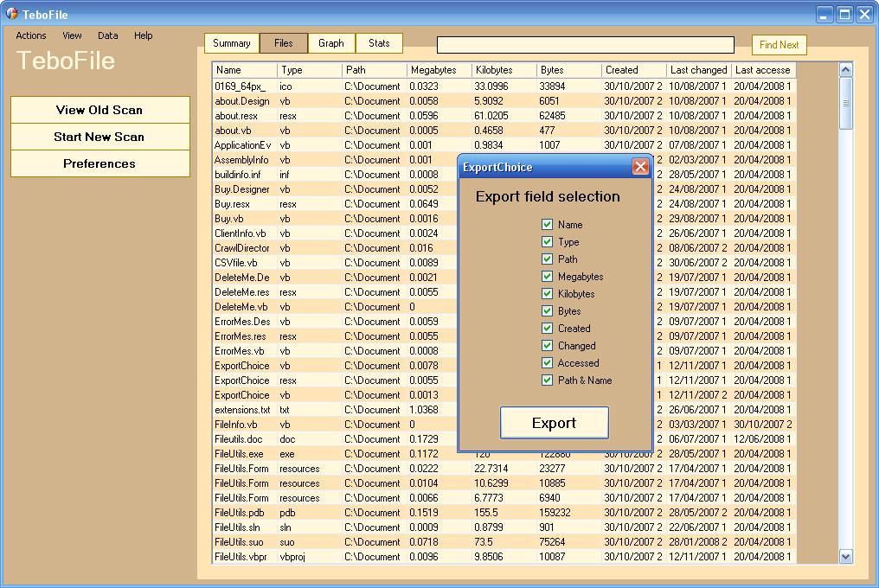Select the FileUtils.exe file name
The image size is (879, 588).
(239, 454)
